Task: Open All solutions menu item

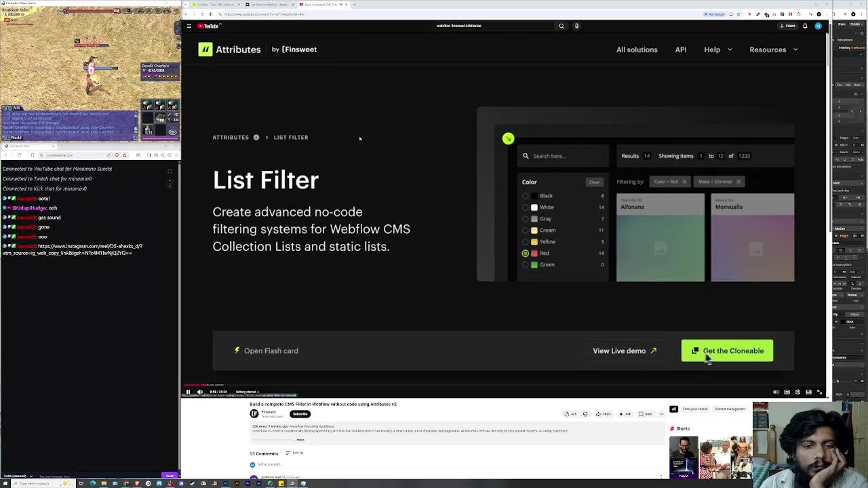Action: click(637, 49)
